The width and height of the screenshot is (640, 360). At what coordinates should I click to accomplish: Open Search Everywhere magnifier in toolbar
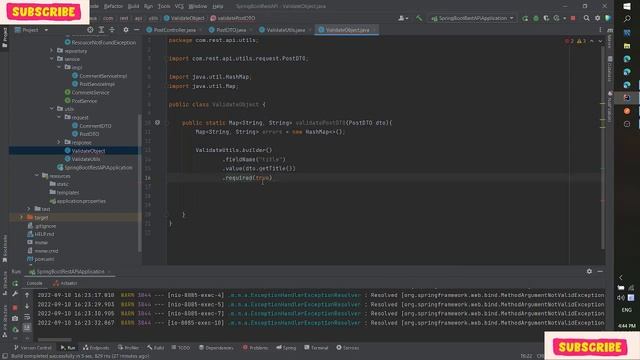tap(587, 18)
